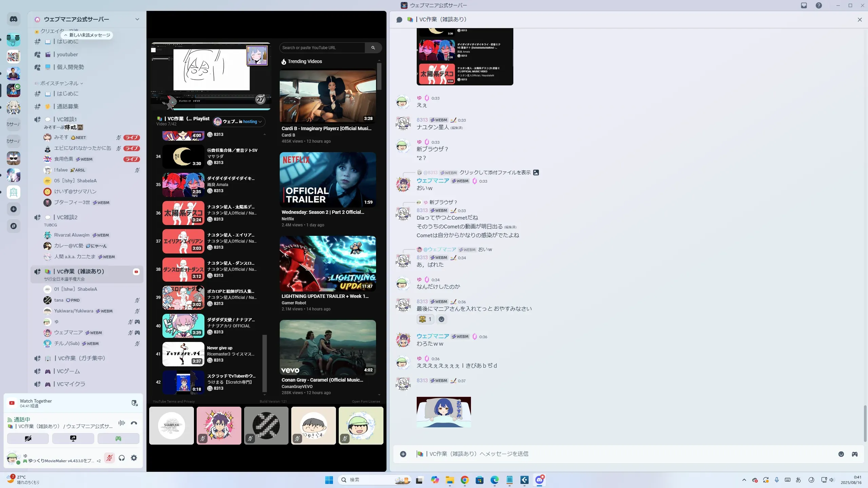Open the youtuber channel

(x=67, y=55)
